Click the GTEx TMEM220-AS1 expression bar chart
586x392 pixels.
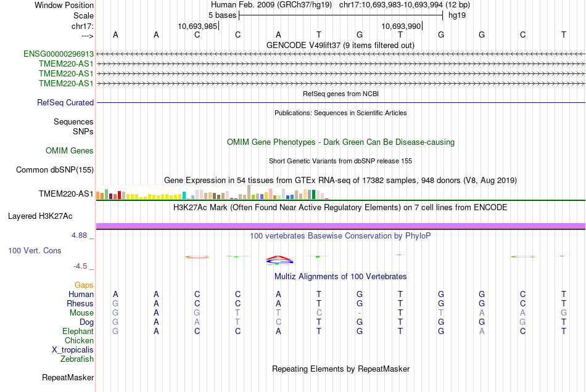212,192
